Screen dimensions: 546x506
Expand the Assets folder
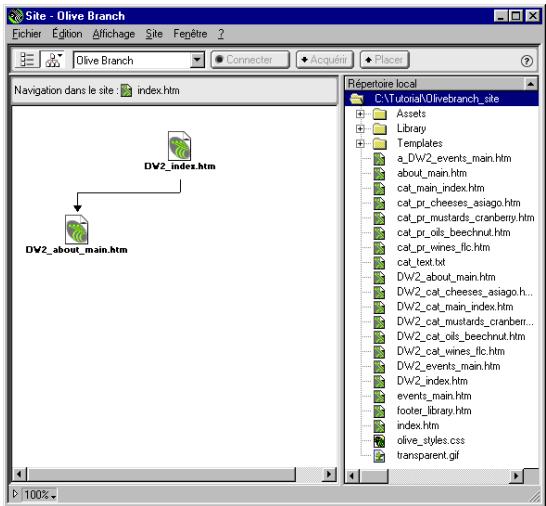(x=360, y=114)
